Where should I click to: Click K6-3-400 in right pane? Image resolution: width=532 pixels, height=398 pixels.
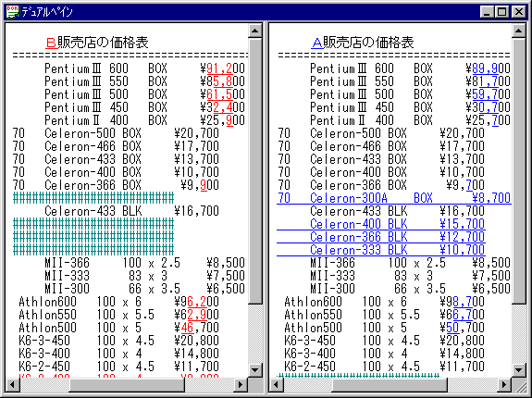tap(310, 354)
